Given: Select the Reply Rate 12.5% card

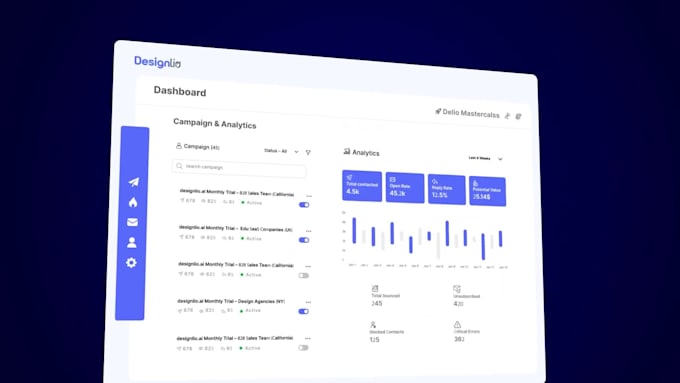Looking at the screenshot, I should pyautogui.click(x=447, y=189).
